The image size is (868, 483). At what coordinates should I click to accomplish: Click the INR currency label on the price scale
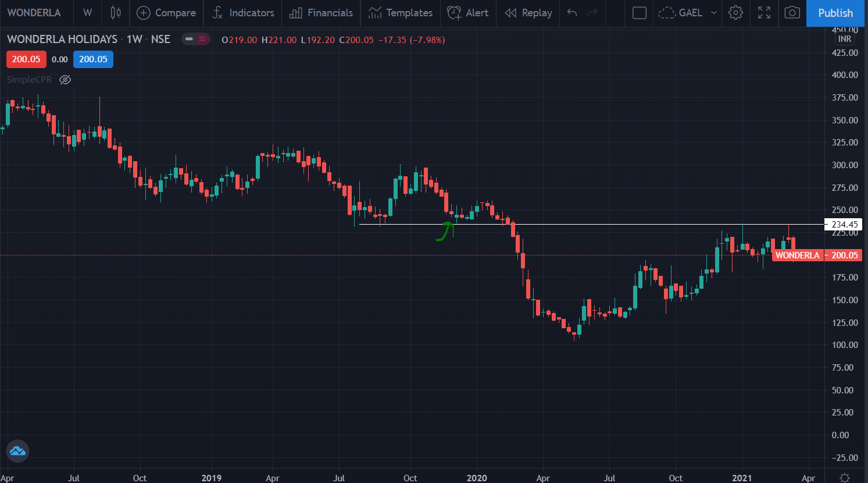pyautogui.click(x=845, y=39)
